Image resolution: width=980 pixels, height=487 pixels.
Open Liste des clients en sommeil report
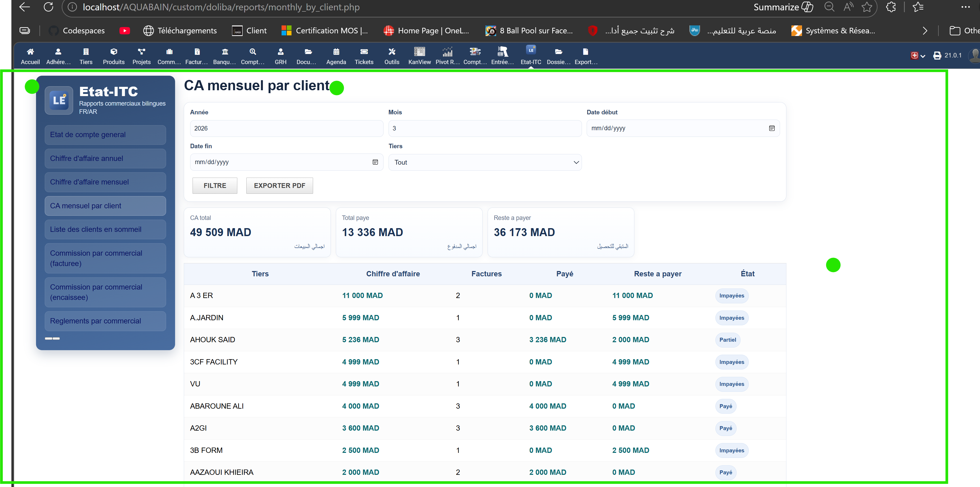pos(105,230)
